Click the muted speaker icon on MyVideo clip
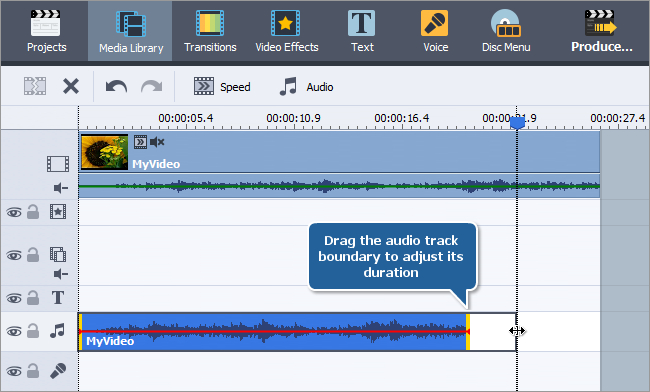650x392 pixels. point(158,142)
